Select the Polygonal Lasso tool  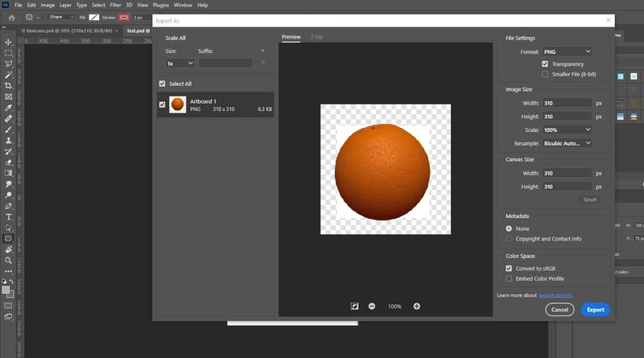pos(8,64)
